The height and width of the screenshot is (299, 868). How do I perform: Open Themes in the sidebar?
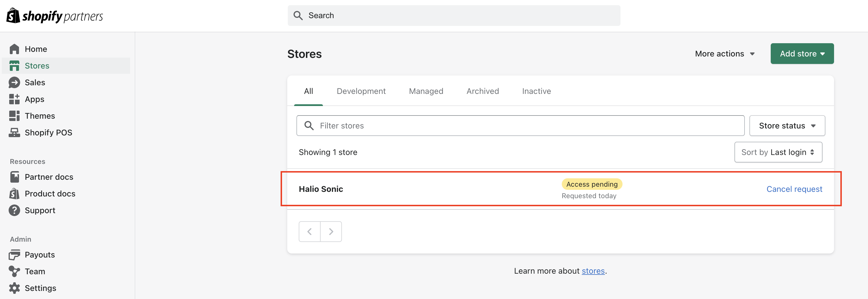click(x=66, y=116)
